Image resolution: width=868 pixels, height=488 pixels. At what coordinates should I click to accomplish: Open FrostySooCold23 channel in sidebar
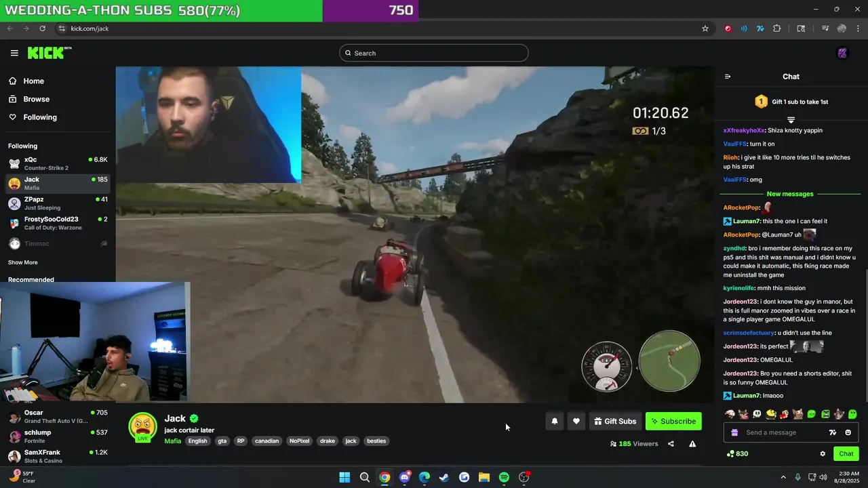tap(58, 223)
